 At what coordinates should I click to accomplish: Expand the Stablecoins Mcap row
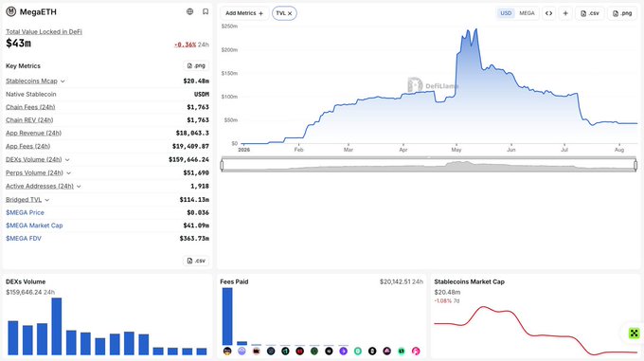point(63,81)
